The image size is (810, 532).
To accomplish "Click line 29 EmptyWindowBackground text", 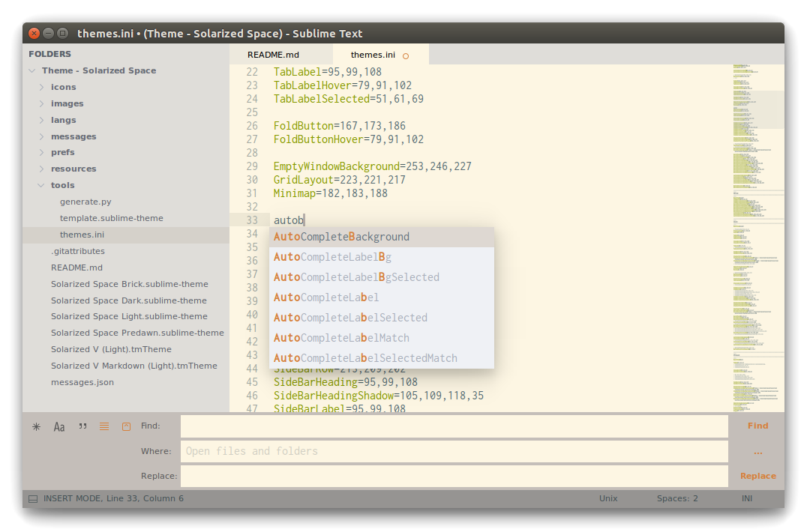I will point(373,166).
